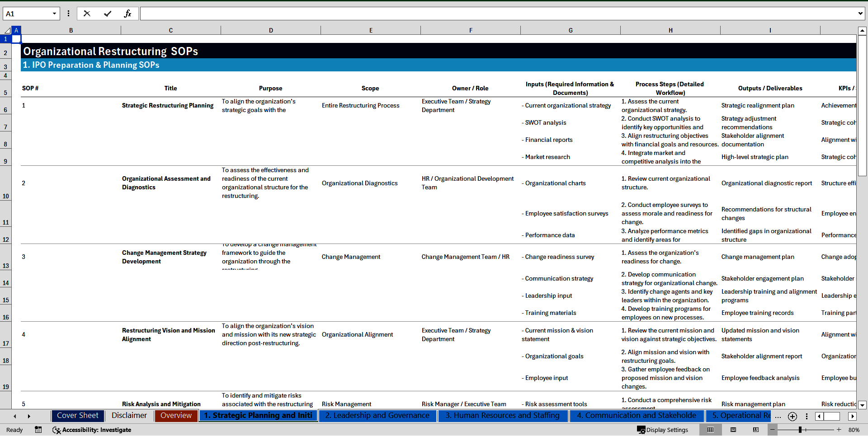Switch to Normal view
The image size is (868, 436).
tap(710, 430)
